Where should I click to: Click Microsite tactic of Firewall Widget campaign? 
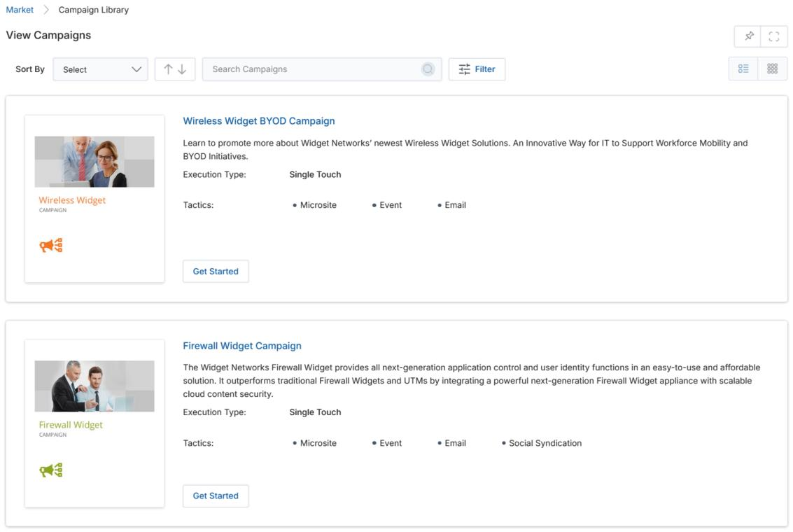[x=318, y=443]
